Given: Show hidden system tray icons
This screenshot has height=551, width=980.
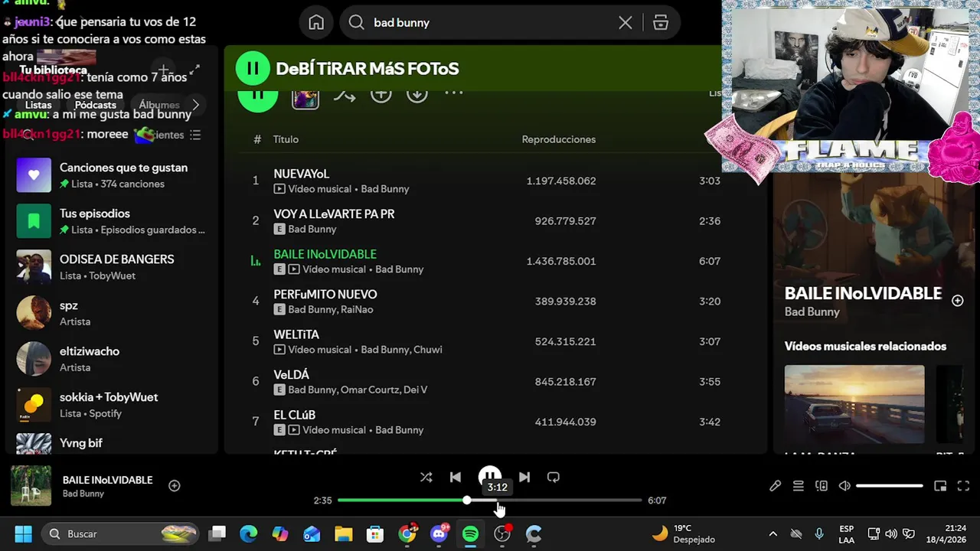Looking at the screenshot, I should tap(773, 533).
